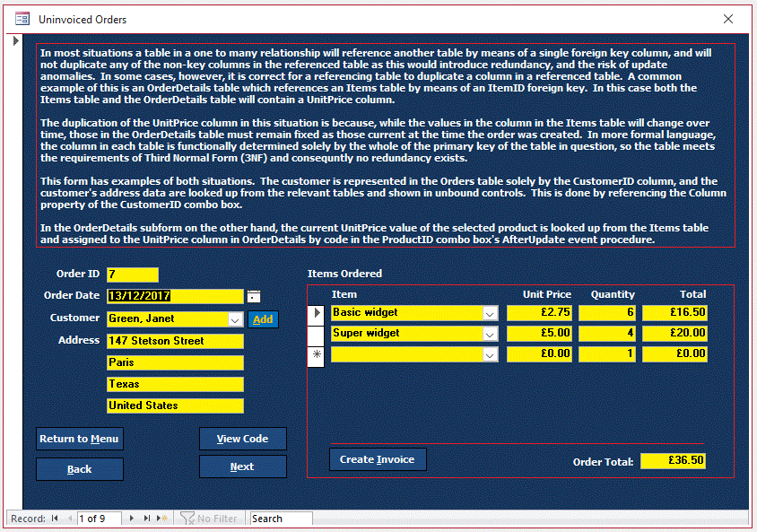Image resolution: width=757 pixels, height=532 pixels.
Task: Go to first record in navigation bar
Action: 55,518
